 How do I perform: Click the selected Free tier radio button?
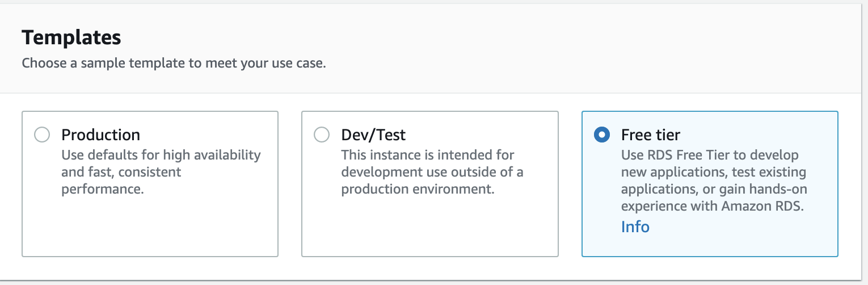click(x=601, y=135)
